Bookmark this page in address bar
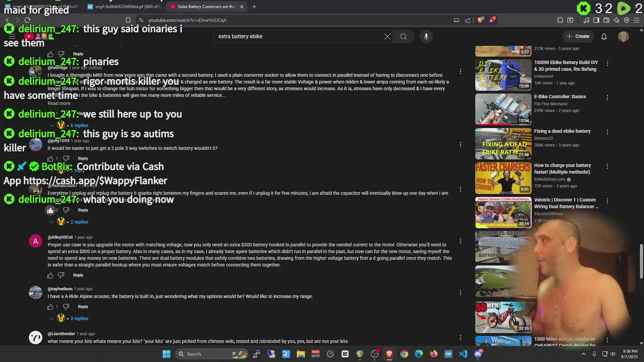This screenshot has width=644, height=362. click(128, 20)
